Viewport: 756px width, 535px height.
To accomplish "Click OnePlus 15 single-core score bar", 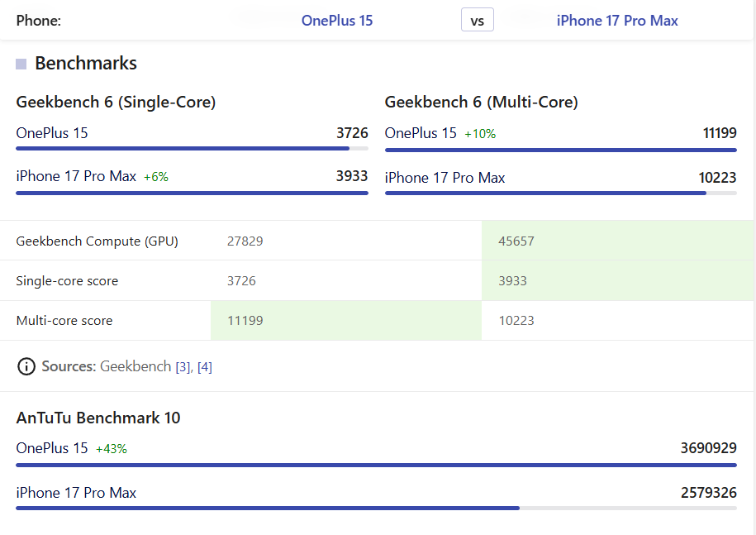I will (192, 149).
